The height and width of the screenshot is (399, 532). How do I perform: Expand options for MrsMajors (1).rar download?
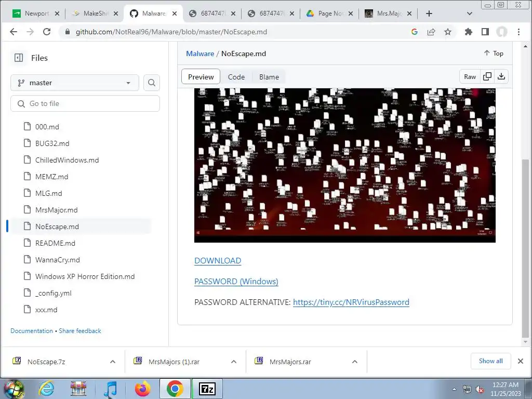234,362
